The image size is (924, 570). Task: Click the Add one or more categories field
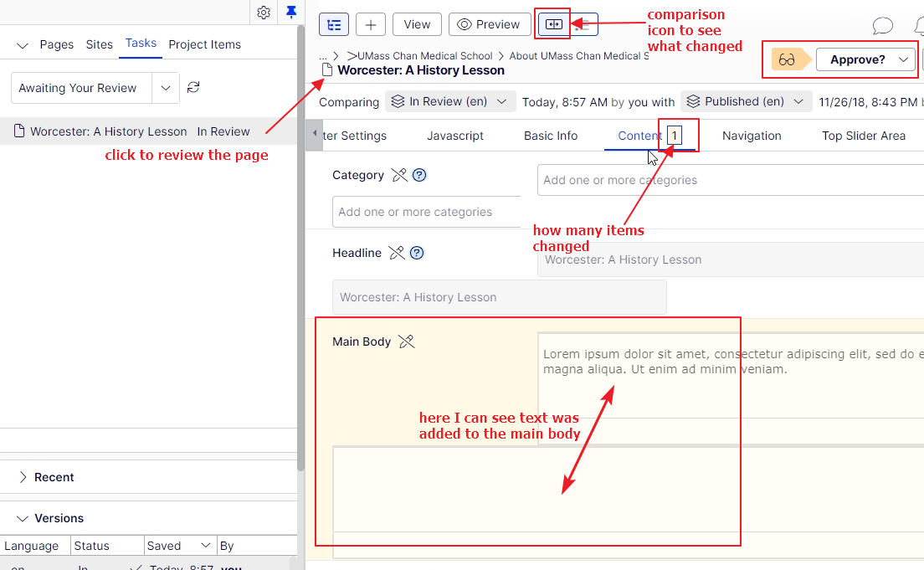[x=426, y=212]
